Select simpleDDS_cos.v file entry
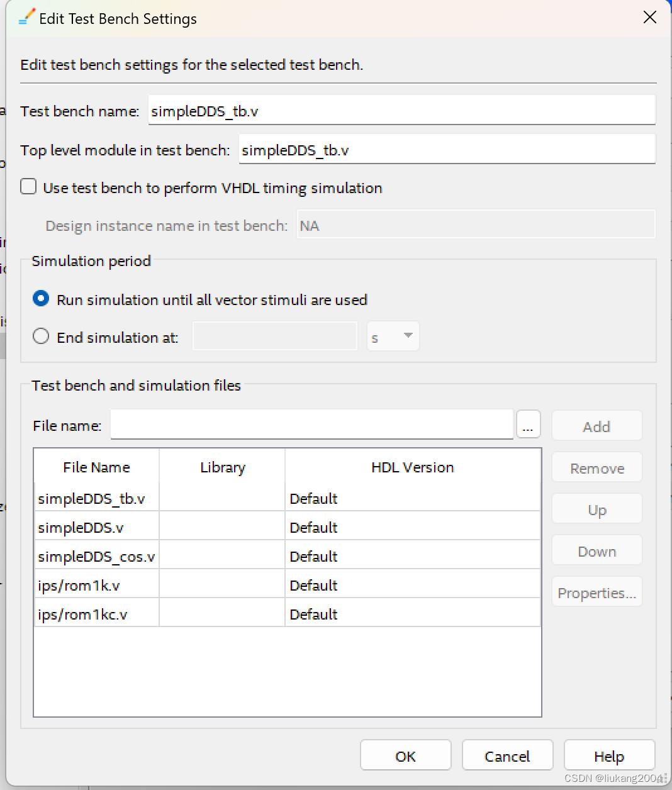This screenshot has width=672, height=790. coord(288,557)
